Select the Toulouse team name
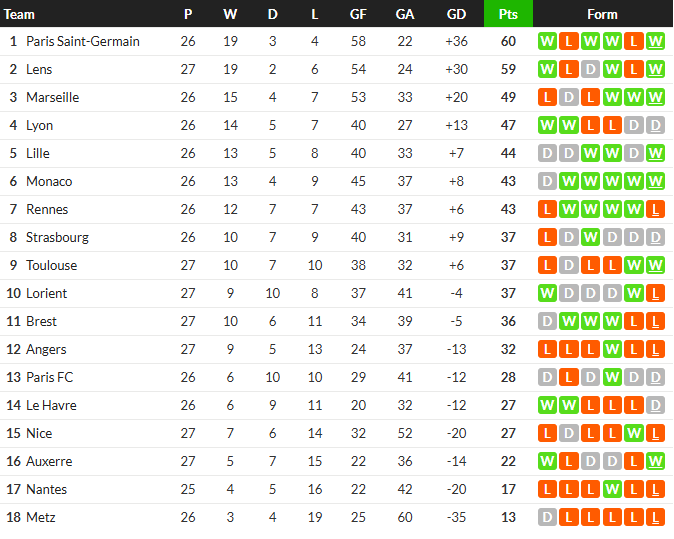The image size is (674, 539). coord(51,265)
